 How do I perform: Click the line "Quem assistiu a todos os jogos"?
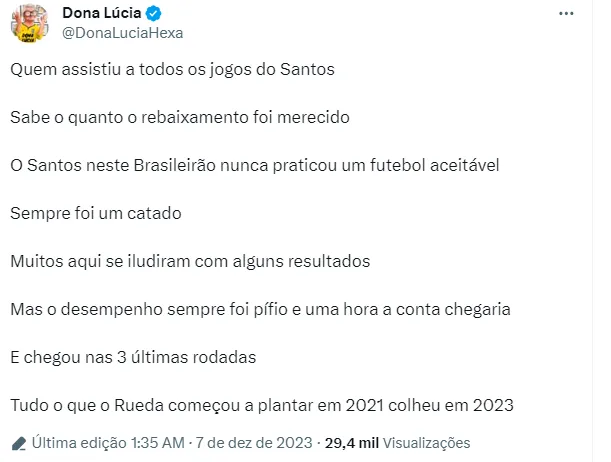tap(172, 70)
